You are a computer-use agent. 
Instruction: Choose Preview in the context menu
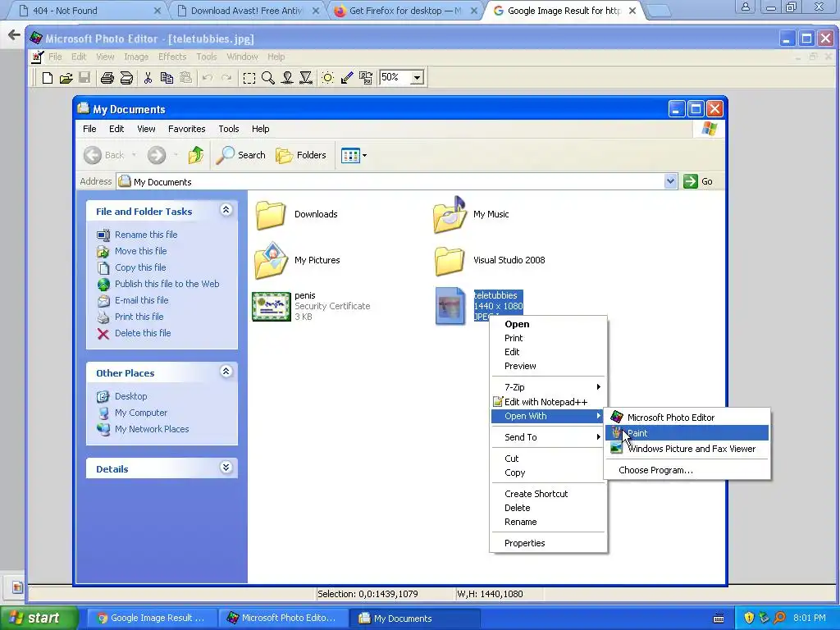[x=549, y=366]
